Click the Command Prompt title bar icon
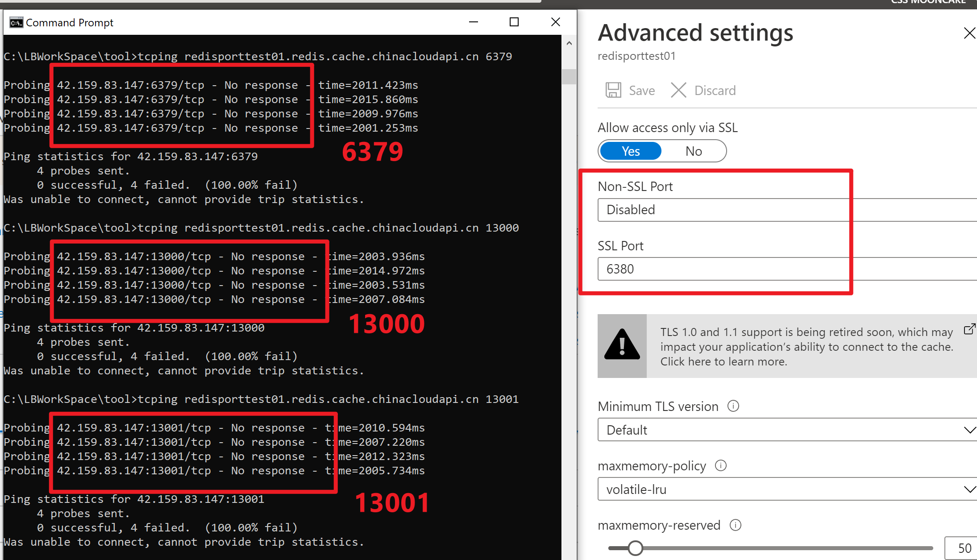977x560 pixels. coord(16,22)
